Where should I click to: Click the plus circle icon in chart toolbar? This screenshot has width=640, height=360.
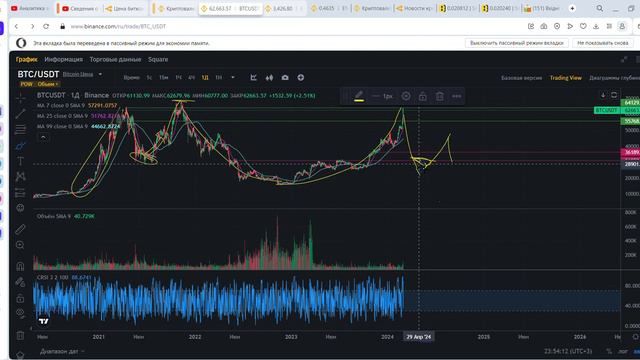[301, 78]
